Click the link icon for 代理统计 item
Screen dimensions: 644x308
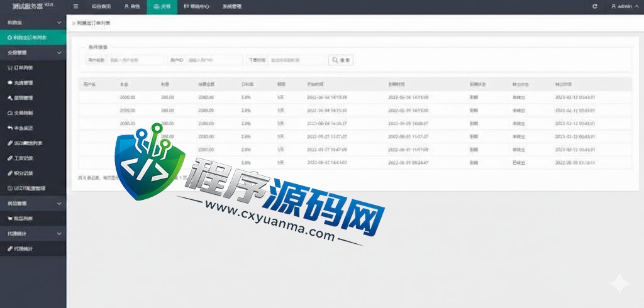click(x=10, y=248)
